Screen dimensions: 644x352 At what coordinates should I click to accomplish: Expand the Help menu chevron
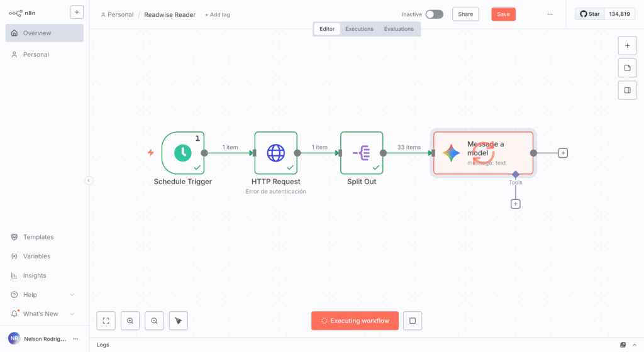pos(72,295)
